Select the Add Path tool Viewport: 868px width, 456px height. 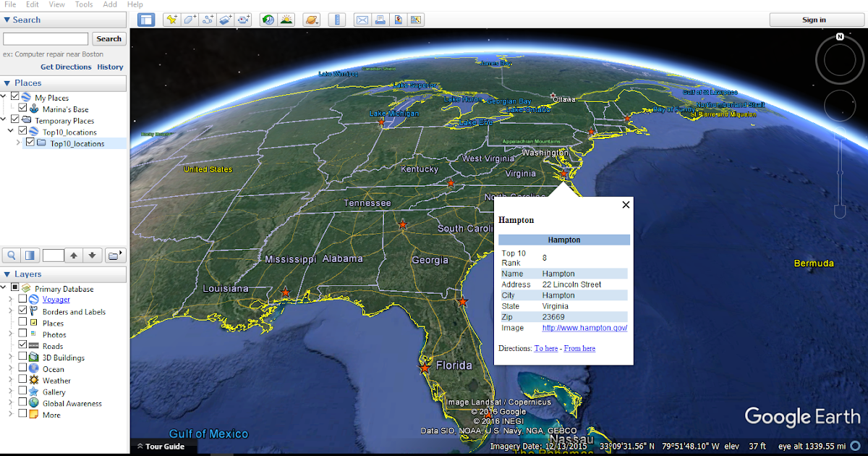tap(205, 20)
